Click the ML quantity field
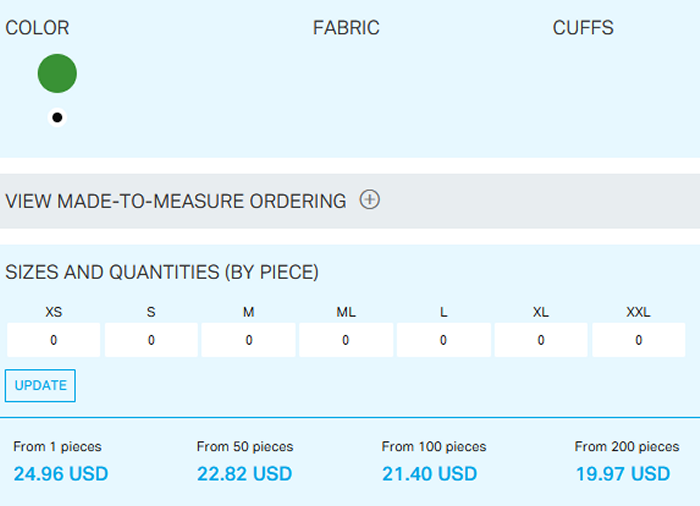The width and height of the screenshot is (700, 506). click(x=346, y=340)
